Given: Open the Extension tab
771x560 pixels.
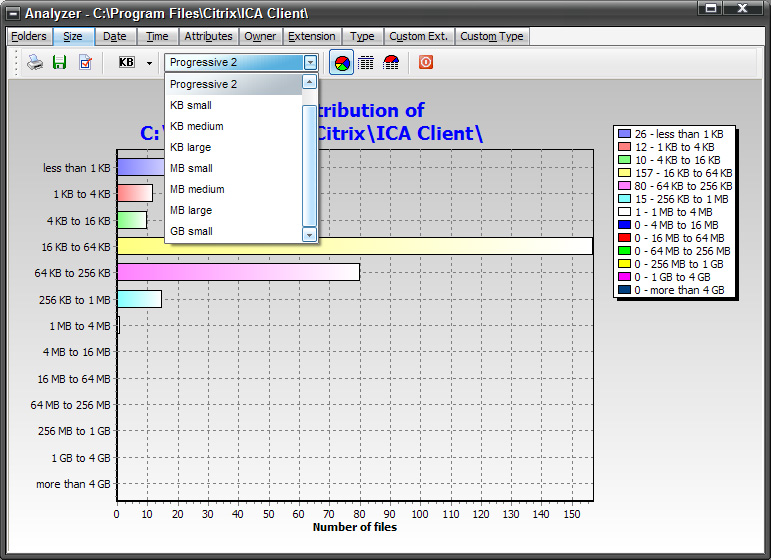Looking at the screenshot, I should (311, 36).
